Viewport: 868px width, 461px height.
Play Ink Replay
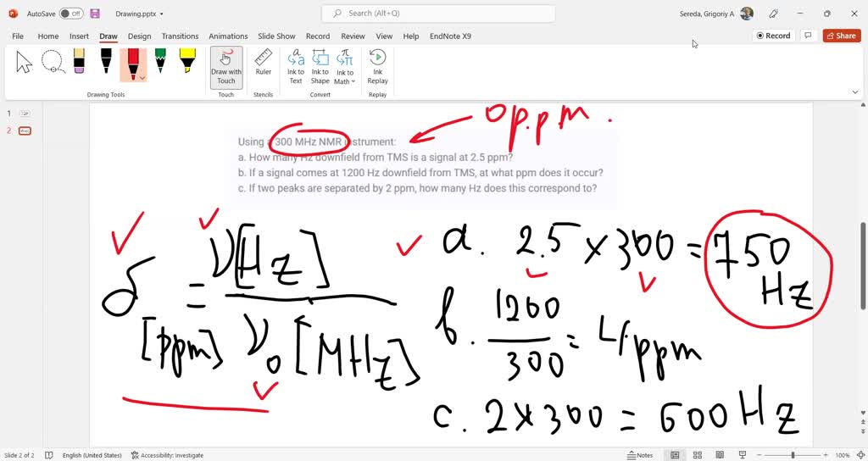[377, 67]
